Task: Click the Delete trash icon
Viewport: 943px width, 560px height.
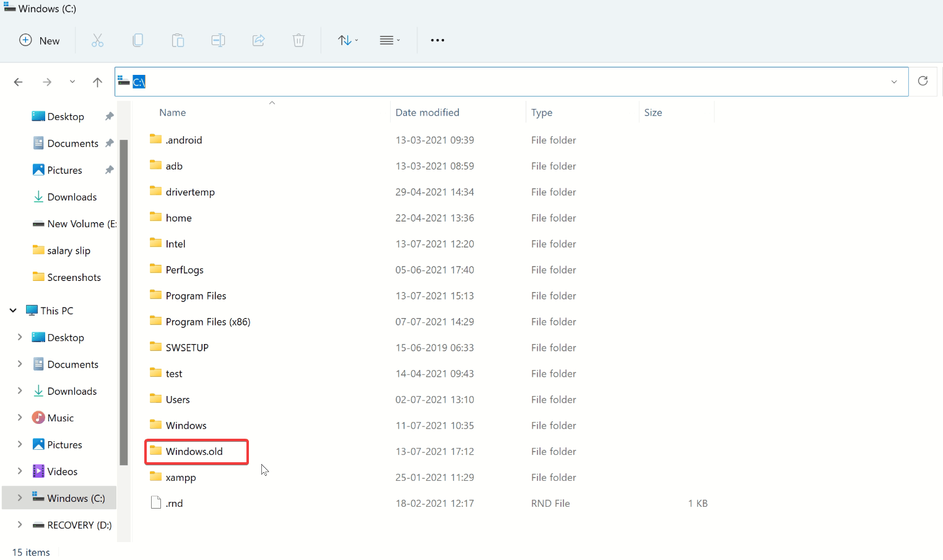Action: [x=298, y=40]
